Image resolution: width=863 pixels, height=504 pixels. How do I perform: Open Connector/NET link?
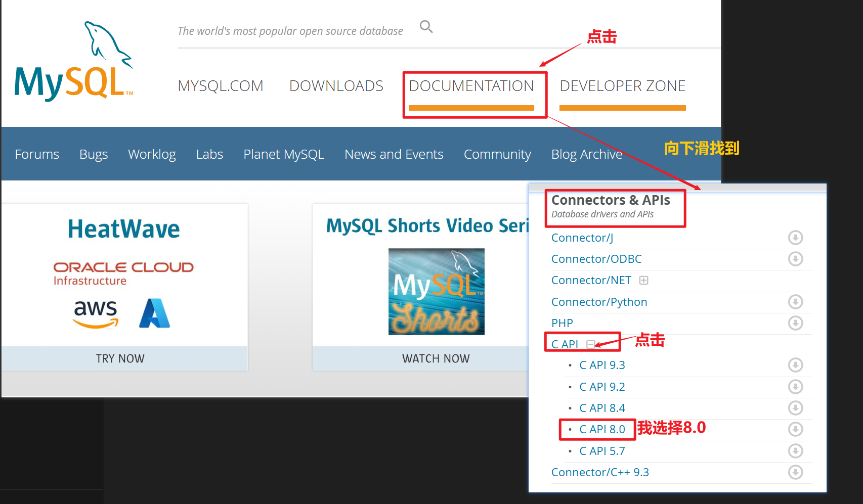pos(591,280)
